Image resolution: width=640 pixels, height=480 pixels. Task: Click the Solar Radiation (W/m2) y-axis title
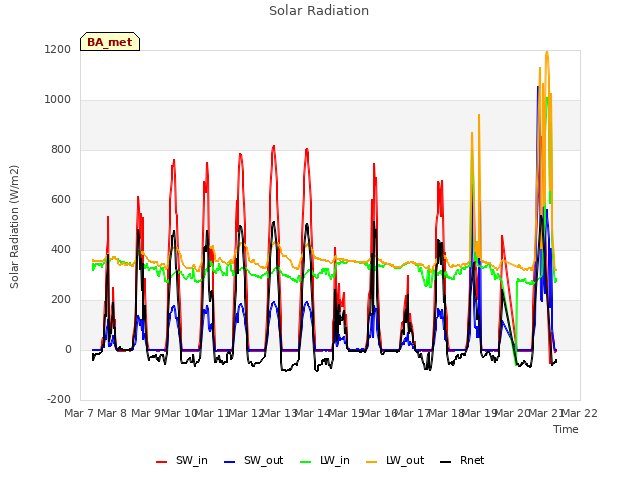(x=14, y=227)
